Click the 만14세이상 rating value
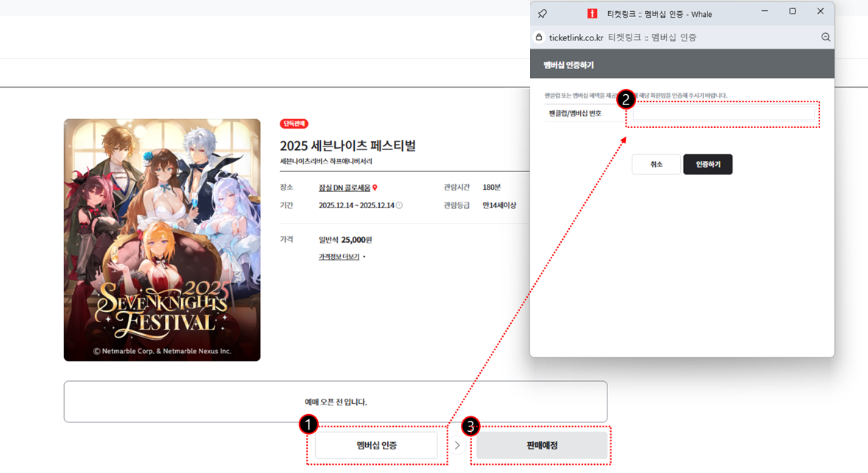 tap(498, 205)
